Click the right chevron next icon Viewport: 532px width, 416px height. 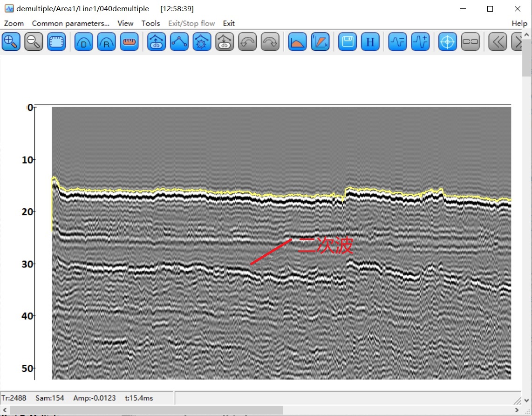point(516,42)
